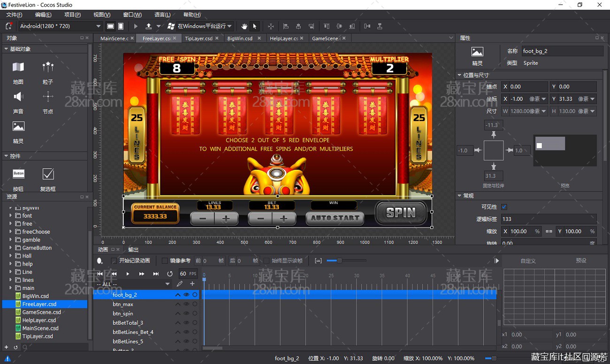Adjust the timeline zoom slider
610x364 pixels.
(x=339, y=261)
